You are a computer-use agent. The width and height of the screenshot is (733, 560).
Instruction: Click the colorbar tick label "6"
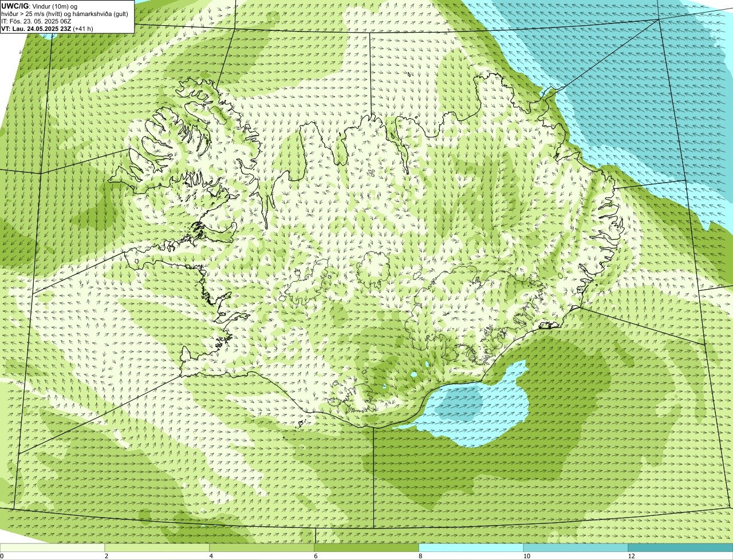[x=316, y=556]
